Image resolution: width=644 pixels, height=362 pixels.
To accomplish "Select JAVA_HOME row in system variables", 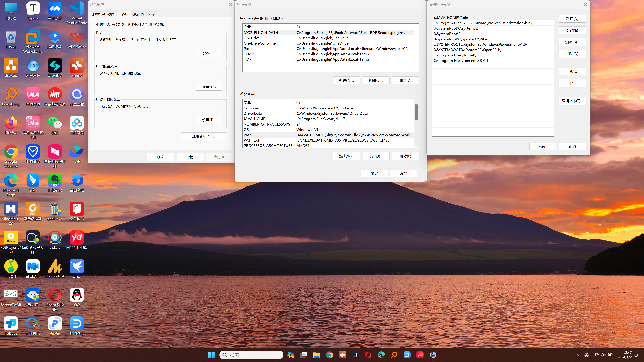I will 328,119.
